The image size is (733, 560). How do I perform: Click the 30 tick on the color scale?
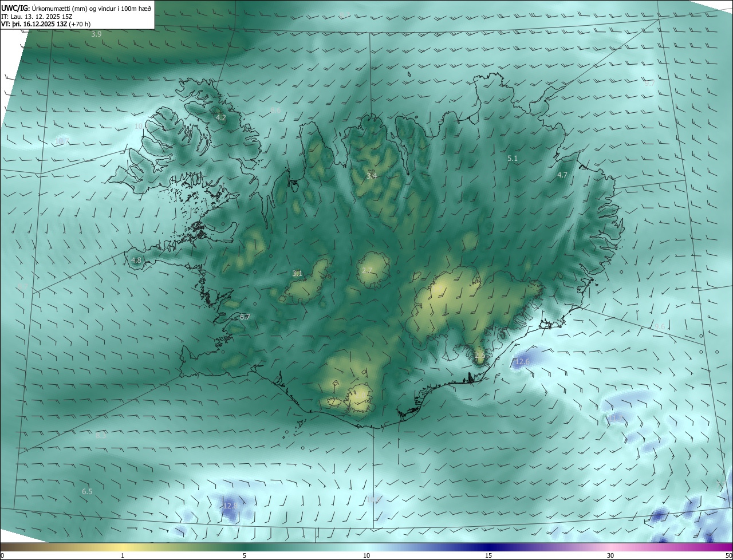point(610,555)
